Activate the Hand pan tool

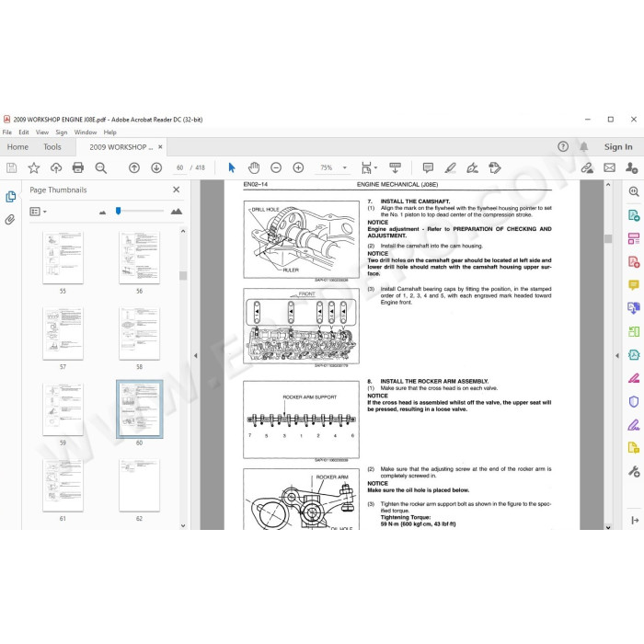(x=254, y=167)
